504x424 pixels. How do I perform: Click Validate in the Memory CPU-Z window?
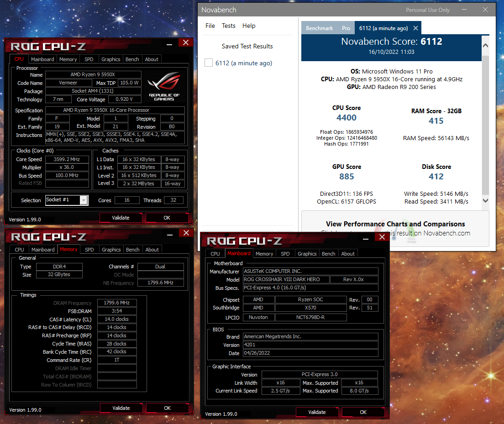click(x=121, y=408)
